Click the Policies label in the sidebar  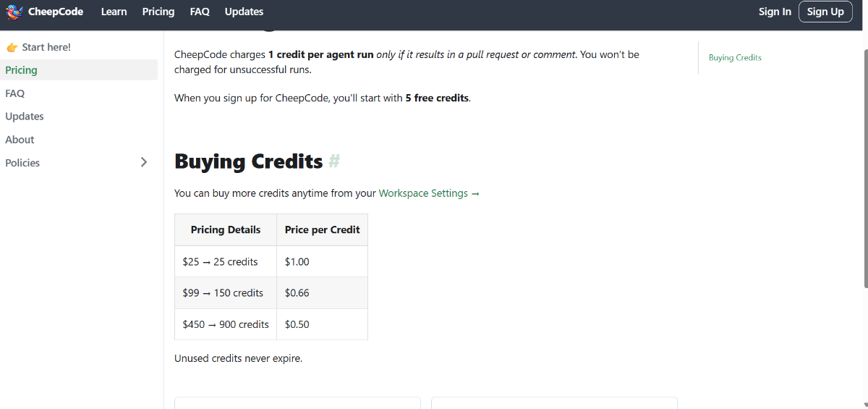22,163
